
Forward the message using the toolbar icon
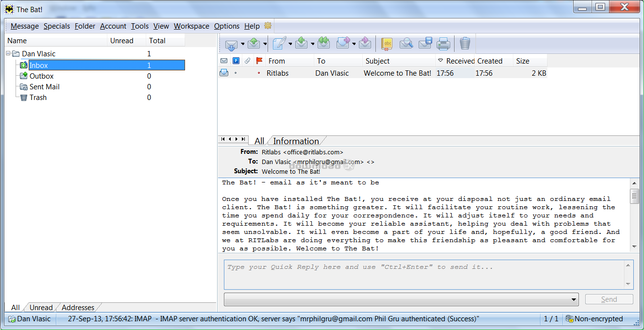pyautogui.click(x=343, y=44)
